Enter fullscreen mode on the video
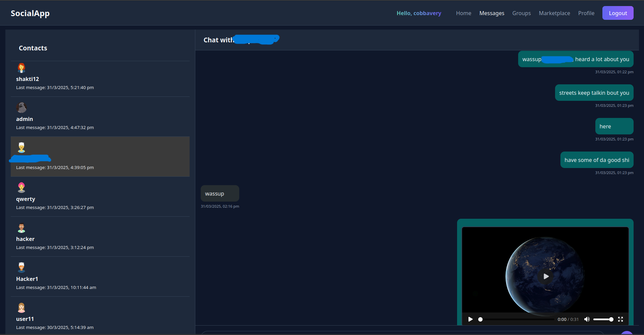Viewport: 644px width, 335px height. pos(621,319)
